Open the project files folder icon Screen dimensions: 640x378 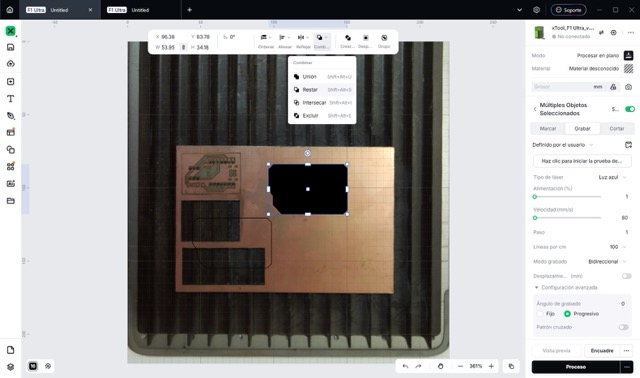pos(11,201)
